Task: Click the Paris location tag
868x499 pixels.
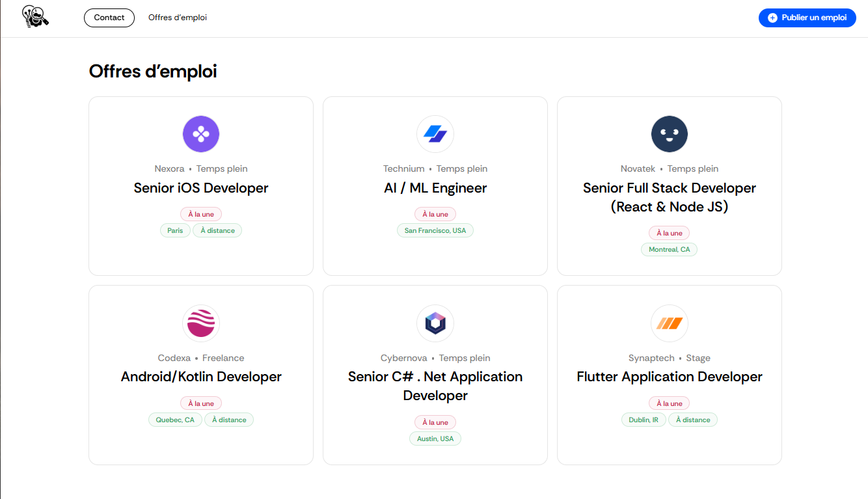Action: [175, 230]
